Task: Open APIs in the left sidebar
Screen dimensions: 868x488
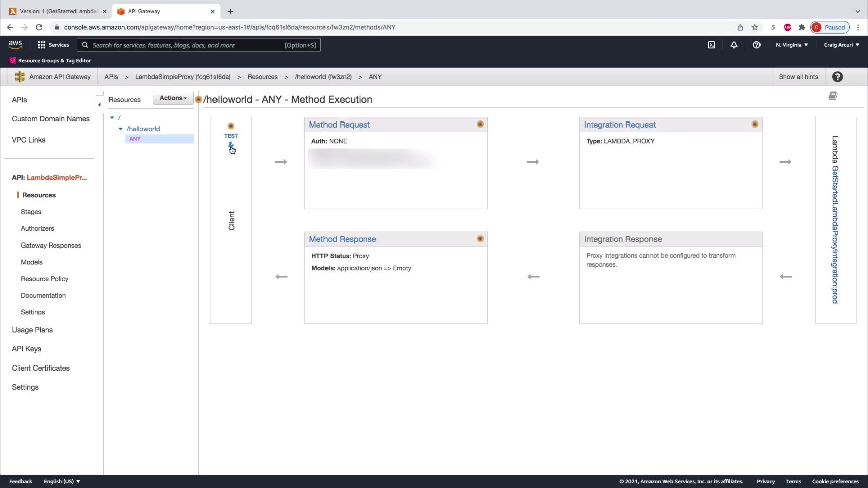Action: click(x=19, y=100)
